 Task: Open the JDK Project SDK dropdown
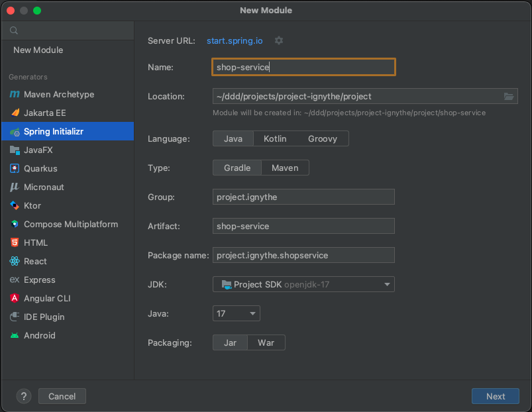point(303,285)
